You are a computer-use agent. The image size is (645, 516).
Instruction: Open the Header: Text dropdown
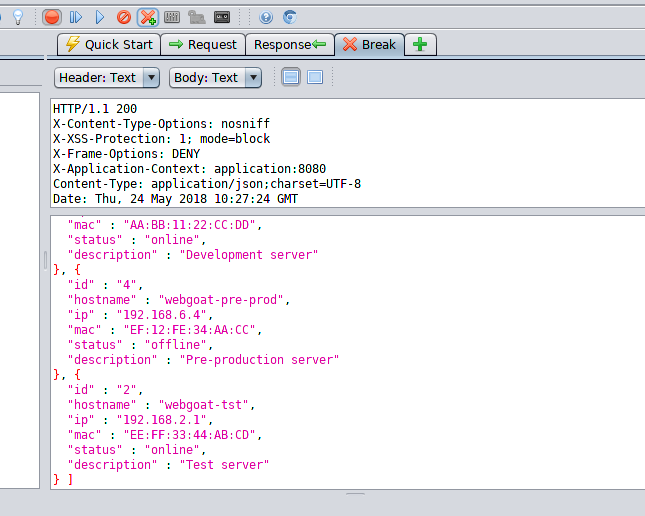pos(108,77)
